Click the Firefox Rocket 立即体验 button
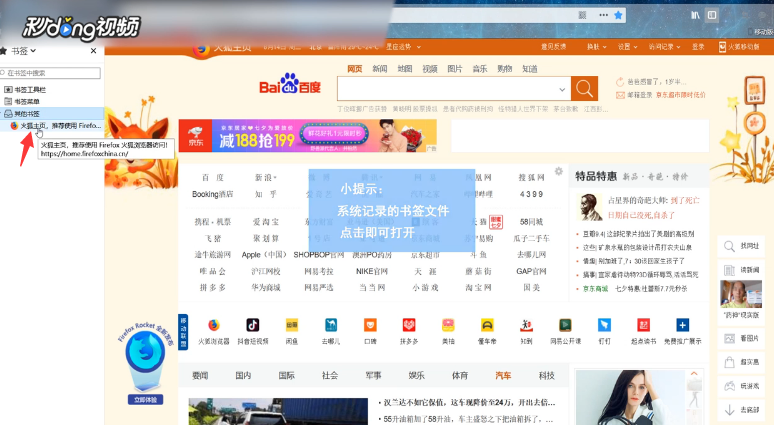Image resolution: width=774 pixels, height=425 pixels. pyautogui.click(x=145, y=399)
